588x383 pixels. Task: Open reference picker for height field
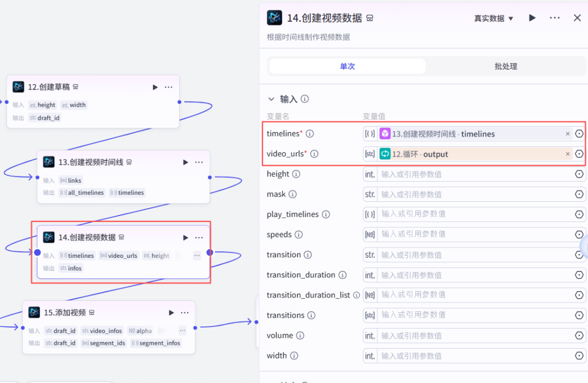pos(579,174)
